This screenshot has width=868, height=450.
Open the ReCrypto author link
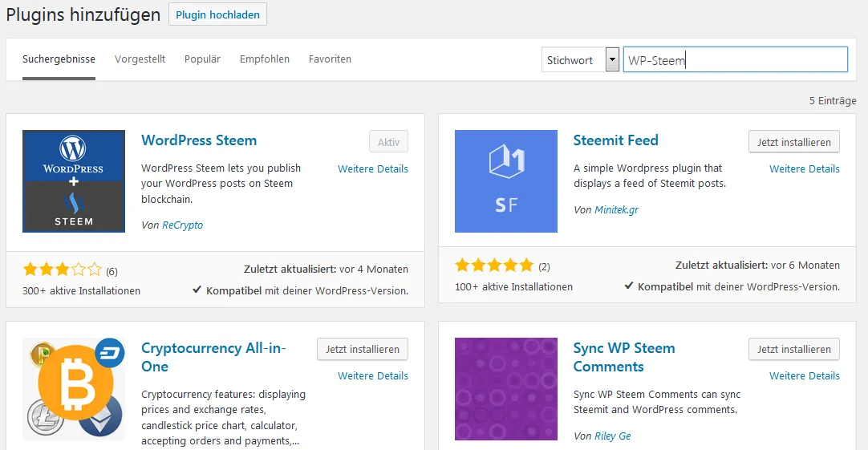[182, 225]
